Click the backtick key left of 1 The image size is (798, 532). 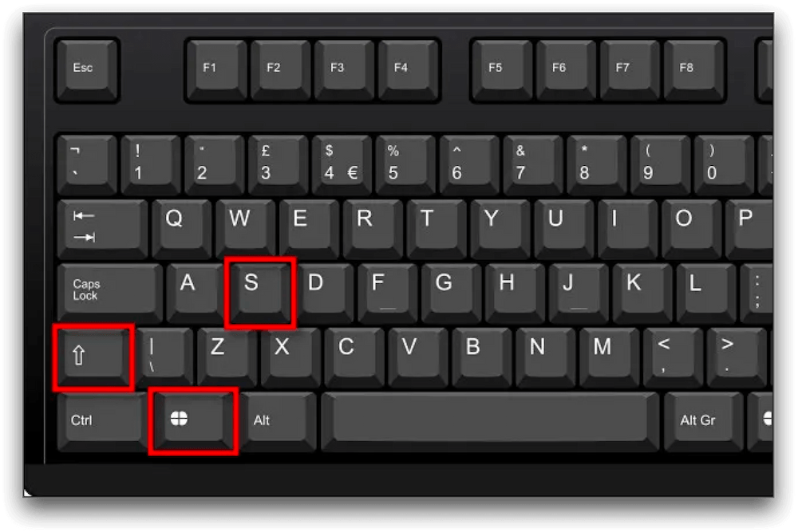tap(87, 165)
